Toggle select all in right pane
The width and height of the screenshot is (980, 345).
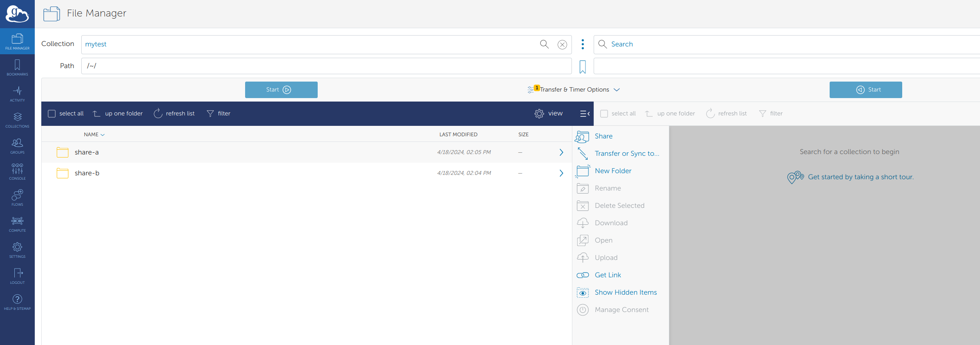click(x=618, y=114)
